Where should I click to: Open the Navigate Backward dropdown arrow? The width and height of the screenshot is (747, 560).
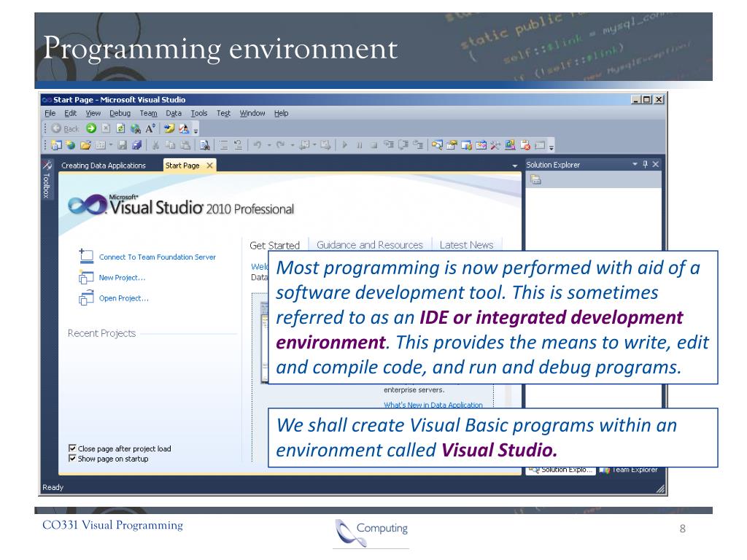[x=314, y=145]
